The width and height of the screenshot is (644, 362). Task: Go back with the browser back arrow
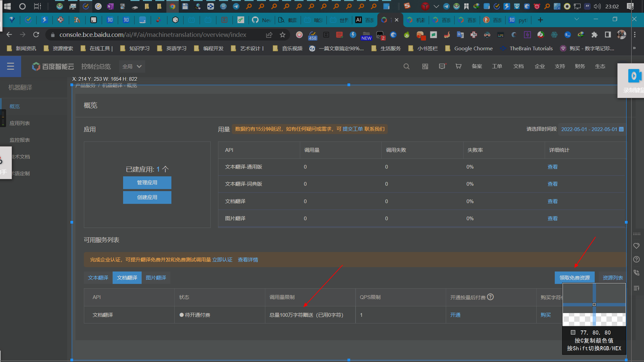coord(9,35)
